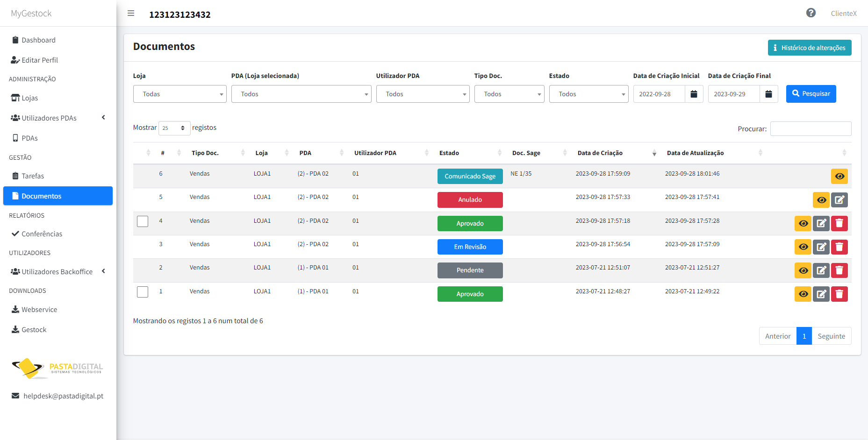Open the calendar for Data de Criação Inicial
868x440 pixels.
click(x=694, y=94)
